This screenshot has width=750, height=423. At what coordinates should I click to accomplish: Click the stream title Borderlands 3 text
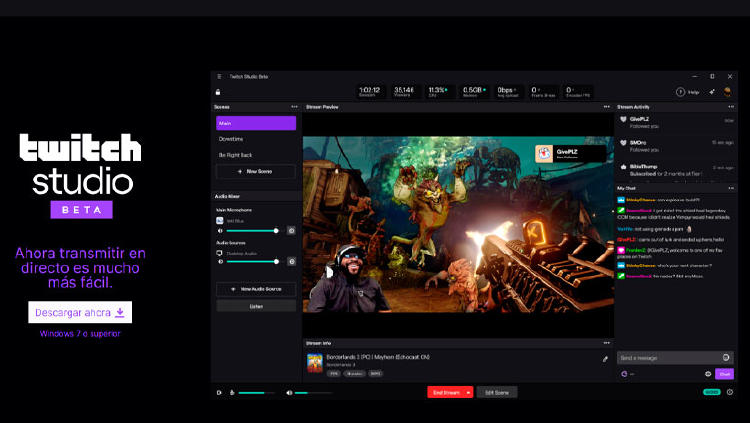(378, 357)
